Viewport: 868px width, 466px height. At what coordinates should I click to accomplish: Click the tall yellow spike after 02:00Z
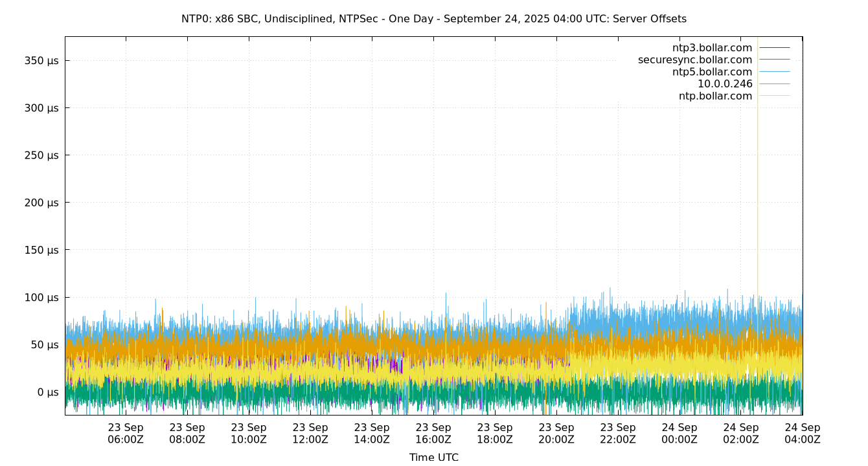point(757,194)
